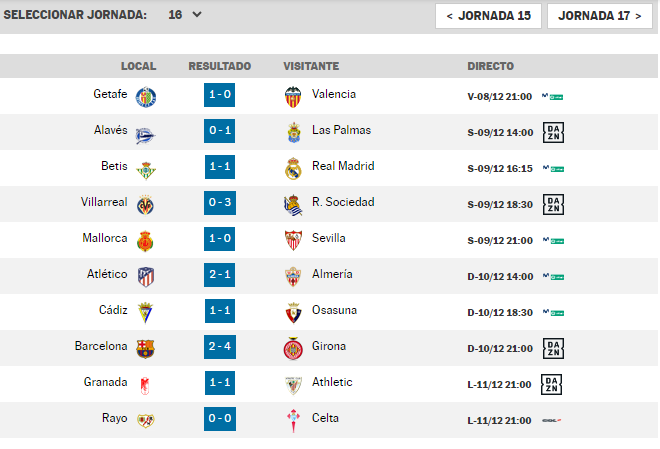This screenshot has height=449, width=660.
Task: Click the Girona club crest
Action: click(x=293, y=348)
